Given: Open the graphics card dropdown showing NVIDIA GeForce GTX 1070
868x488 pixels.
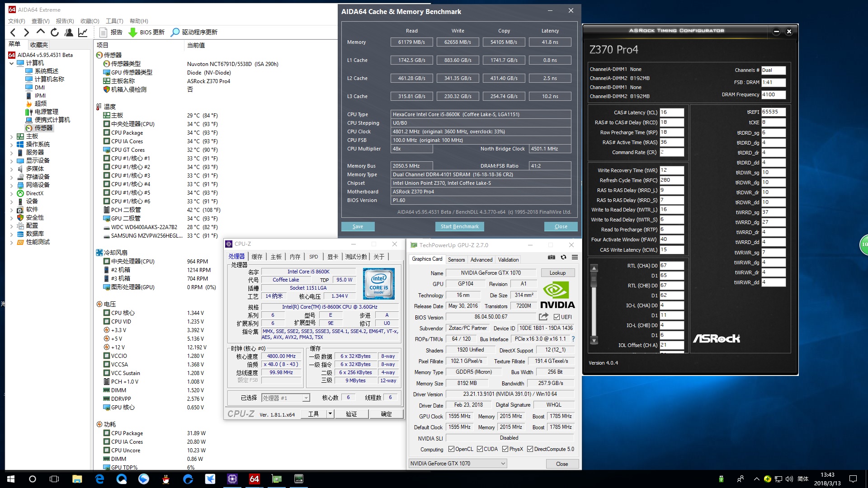Looking at the screenshot, I should [502, 463].
